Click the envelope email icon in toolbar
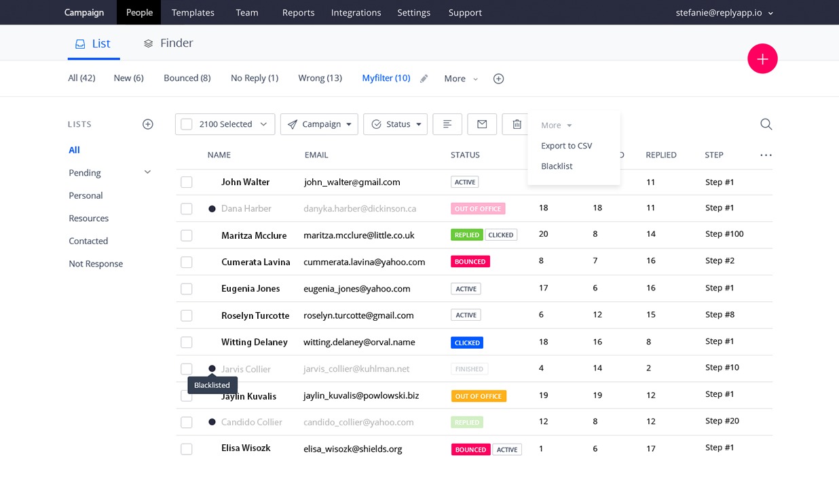Image resolution: width=839 pixels, height=504 pixels. click(x=482, y=124)
